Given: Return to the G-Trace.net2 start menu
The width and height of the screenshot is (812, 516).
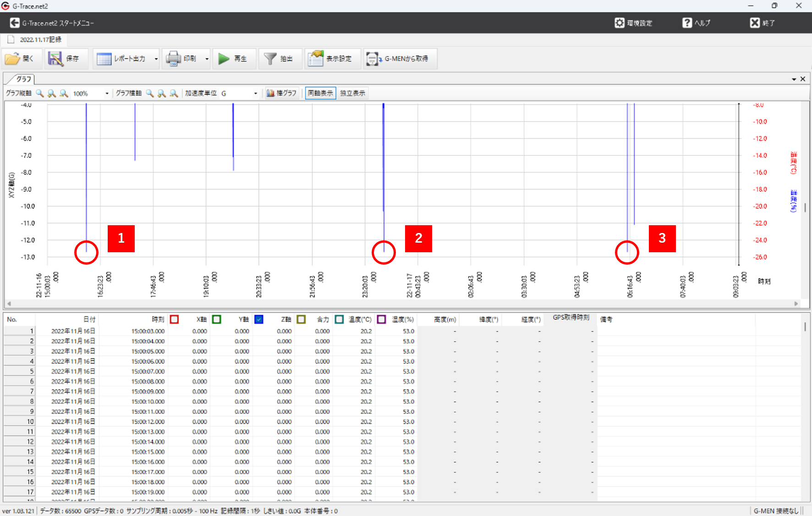Looking at the screenshot, I should pos(15,23).
